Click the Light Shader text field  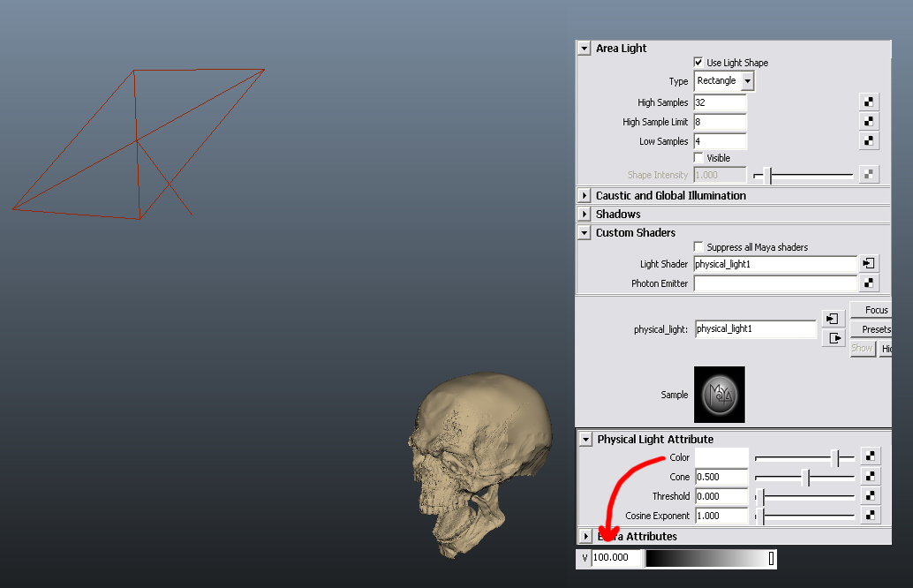[775, 264]
